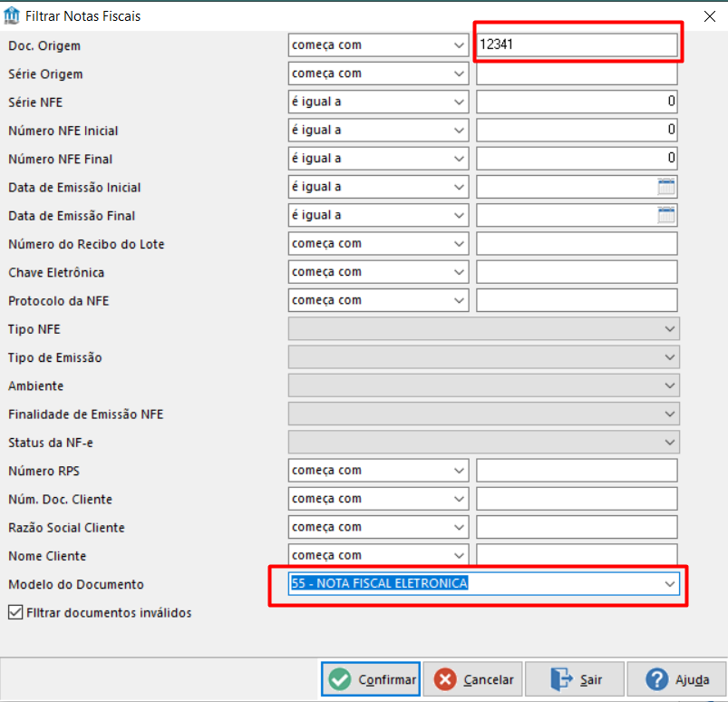Click the Protocolo da NFE value field
Image resolution: width=728 pixels, height=702 pixels.
(x=577, y=300)
